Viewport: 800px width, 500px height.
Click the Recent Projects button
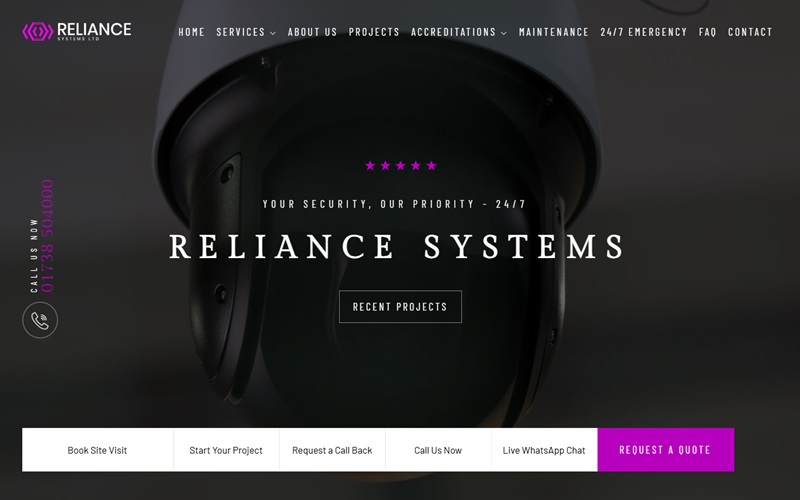point(401,307)
